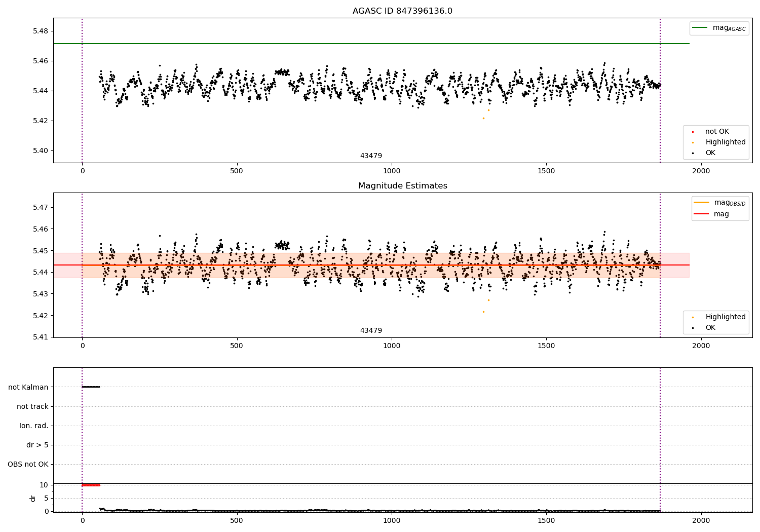Select the Magnitude Estimates subplot title

click(x=402, y=186)
